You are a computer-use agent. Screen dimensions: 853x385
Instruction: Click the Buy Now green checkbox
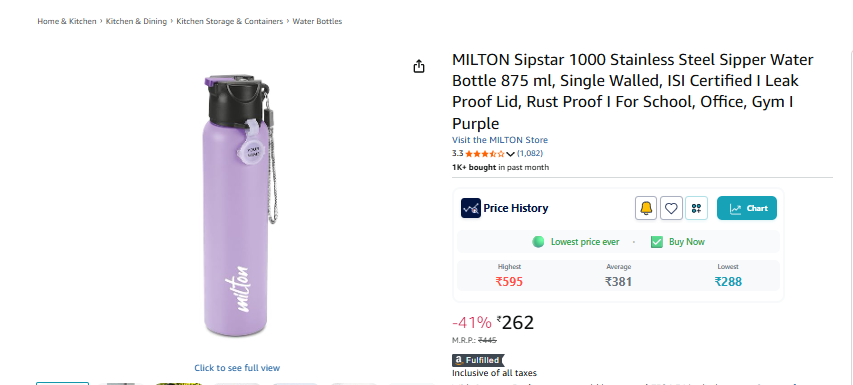[x=657, y=242]
